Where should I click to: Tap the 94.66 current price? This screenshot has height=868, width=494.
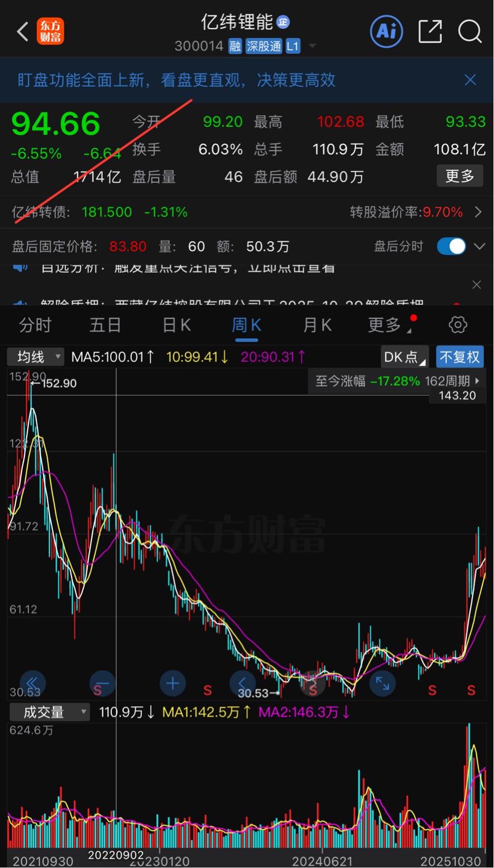point(56,124)
